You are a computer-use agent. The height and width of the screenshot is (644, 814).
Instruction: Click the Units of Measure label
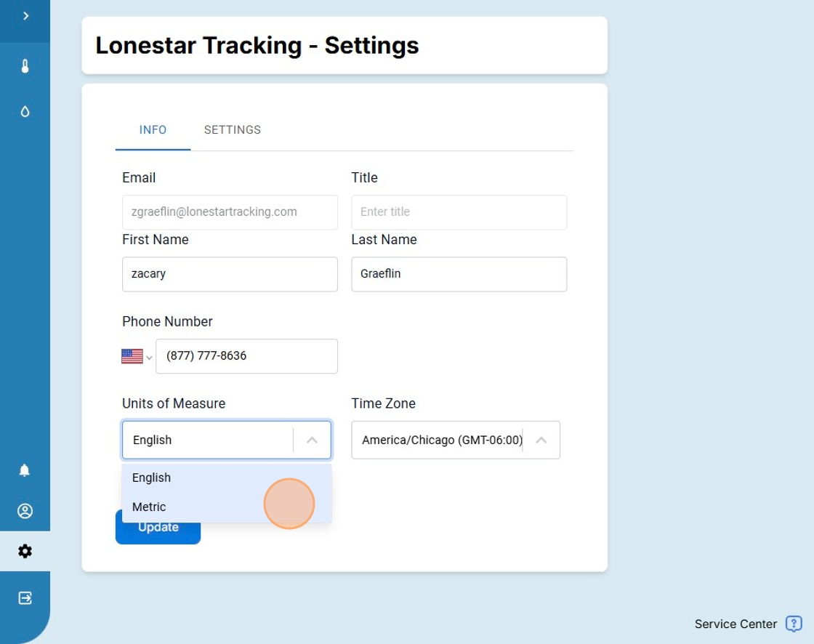[174, 403]
